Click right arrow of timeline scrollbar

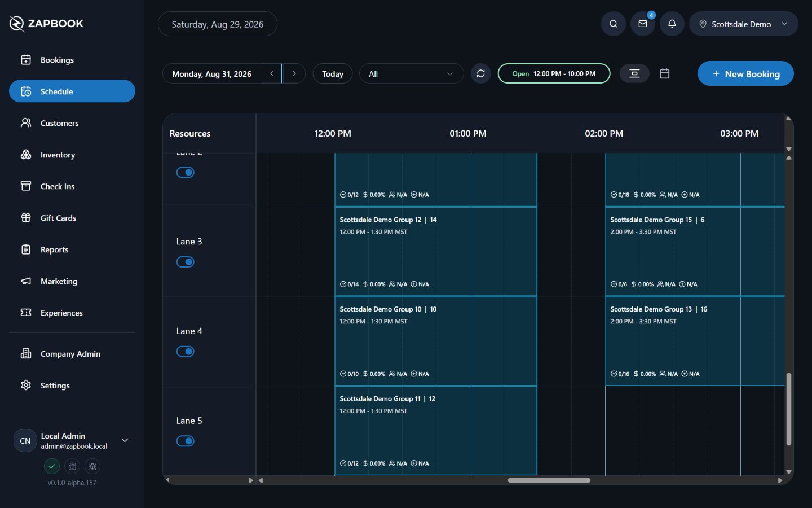780,480
